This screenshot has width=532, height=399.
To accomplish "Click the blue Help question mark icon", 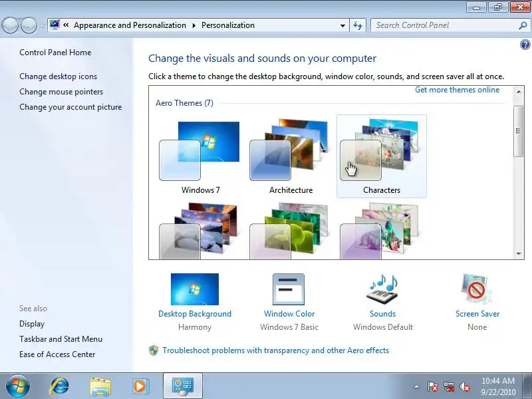I will (x=525, y=45).
